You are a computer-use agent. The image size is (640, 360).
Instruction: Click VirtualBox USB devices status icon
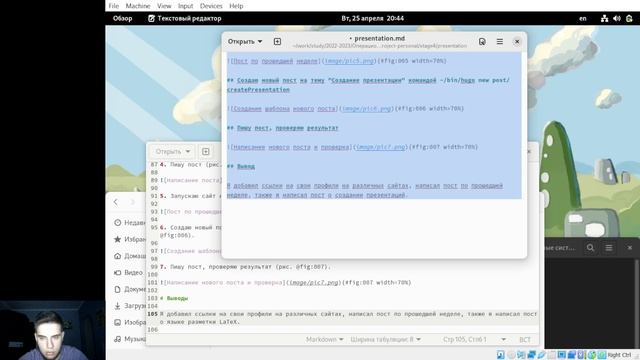click(541, 355)
